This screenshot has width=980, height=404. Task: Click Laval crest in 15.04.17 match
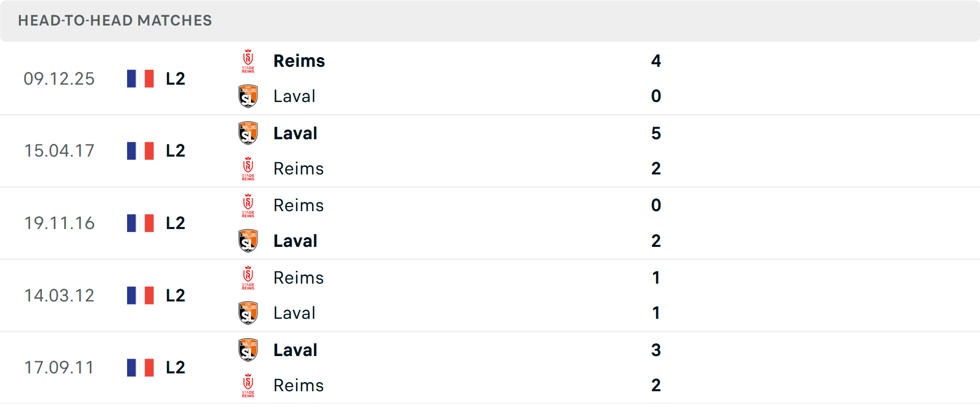[248, 134]
